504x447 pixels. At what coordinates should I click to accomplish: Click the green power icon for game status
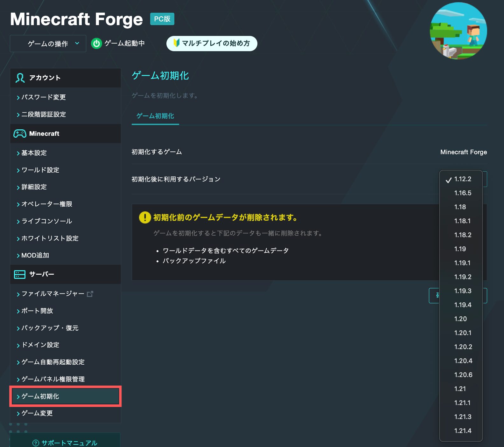pyautogui.click(x=96, y=44)
